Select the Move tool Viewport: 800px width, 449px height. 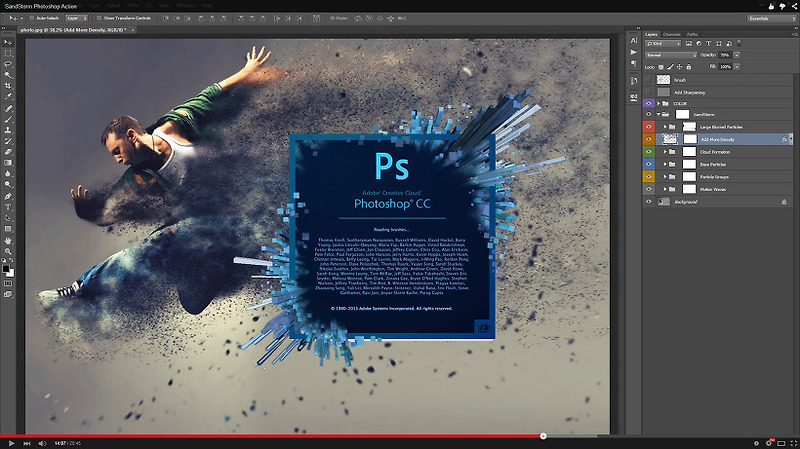click(x=8, y=42)
